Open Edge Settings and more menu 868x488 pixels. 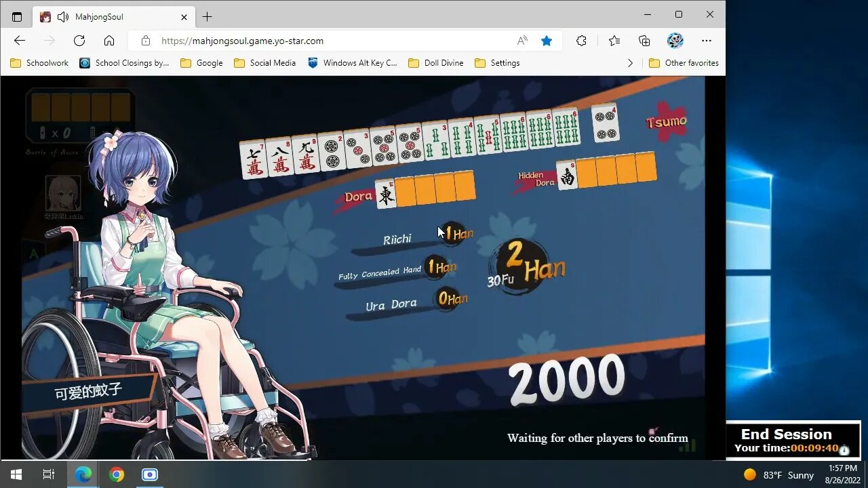[707, 41]
